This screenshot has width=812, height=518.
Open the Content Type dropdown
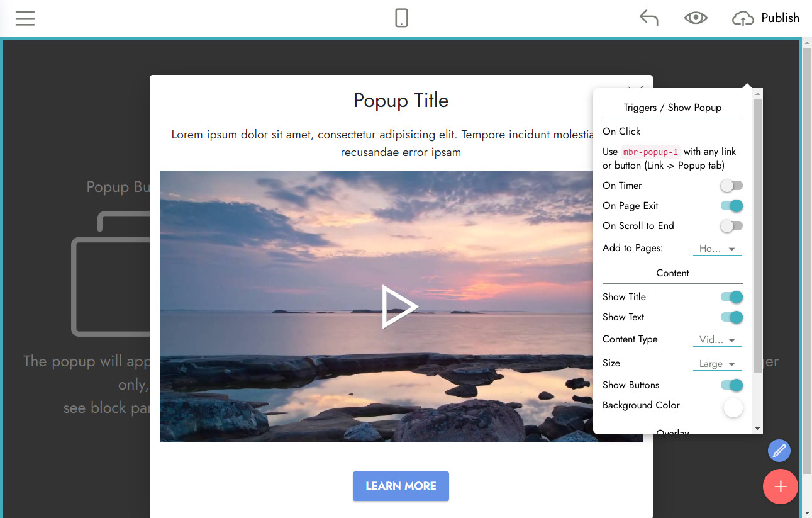tap(717, 340)
